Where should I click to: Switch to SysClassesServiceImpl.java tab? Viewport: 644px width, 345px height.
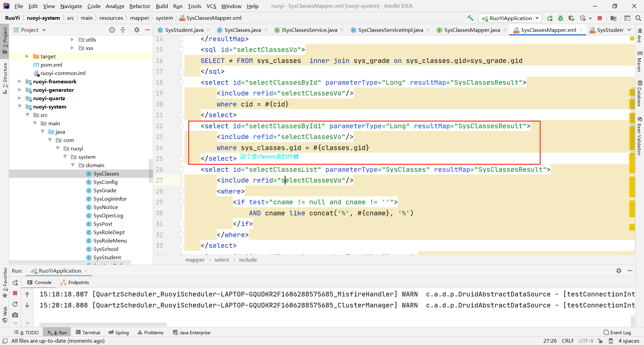tap(390, 30)
